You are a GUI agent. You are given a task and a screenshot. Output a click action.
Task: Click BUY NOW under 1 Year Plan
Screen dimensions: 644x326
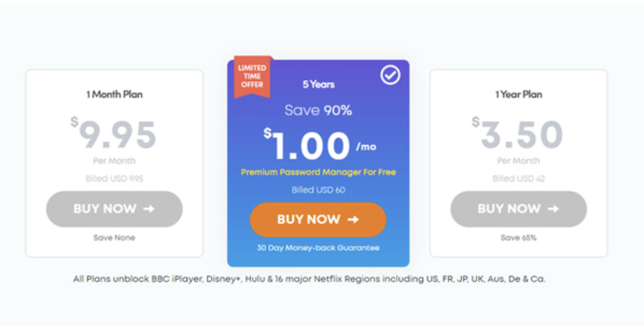[518, 209]
